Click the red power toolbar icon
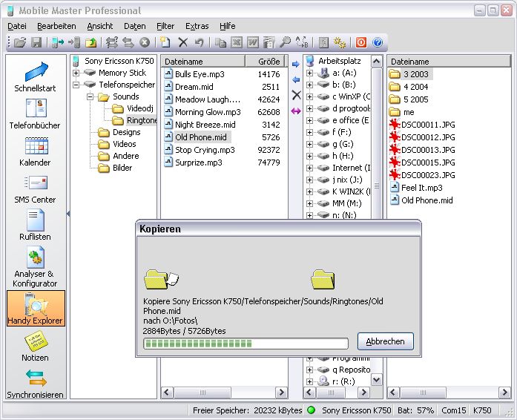 pyautogui.click(x=361, y=42)
